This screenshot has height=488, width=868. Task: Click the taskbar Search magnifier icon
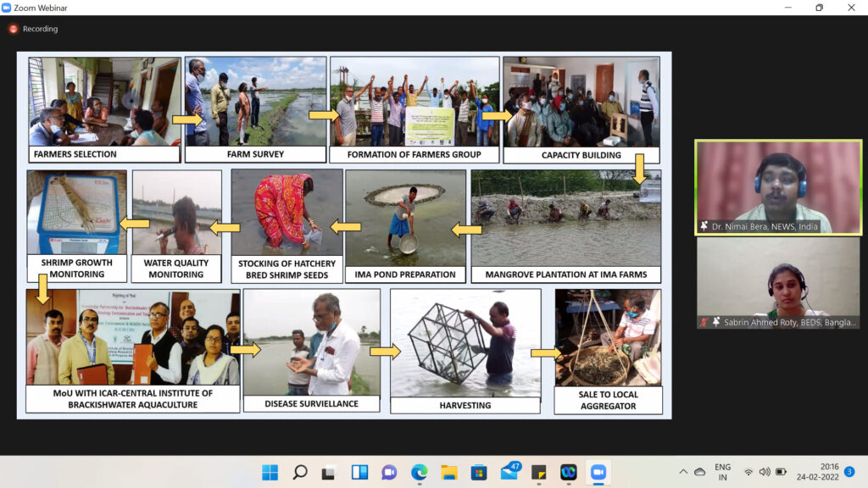coord(300,472)
